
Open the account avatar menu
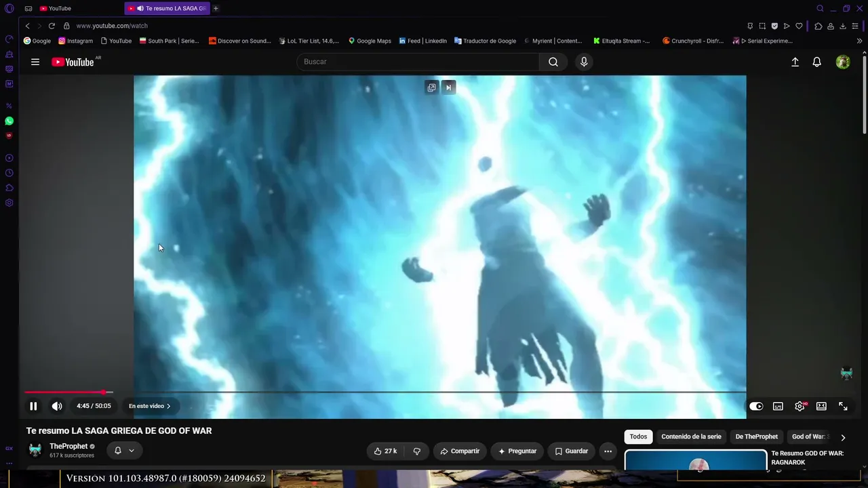843,62
